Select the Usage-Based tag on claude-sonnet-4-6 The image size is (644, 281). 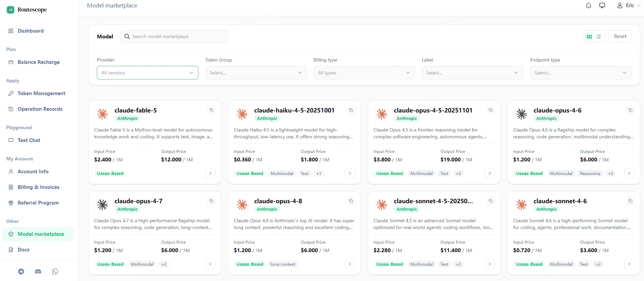coord(529,264)
